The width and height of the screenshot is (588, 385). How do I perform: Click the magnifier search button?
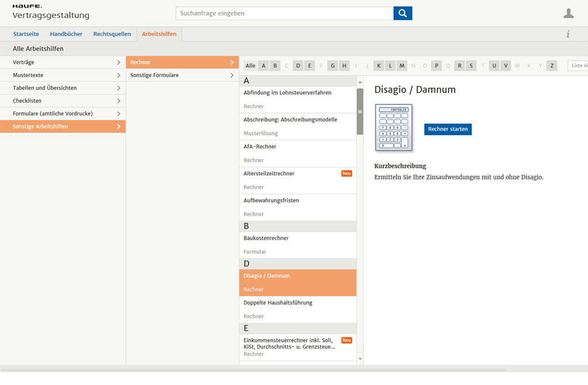[x=403, y=13]
